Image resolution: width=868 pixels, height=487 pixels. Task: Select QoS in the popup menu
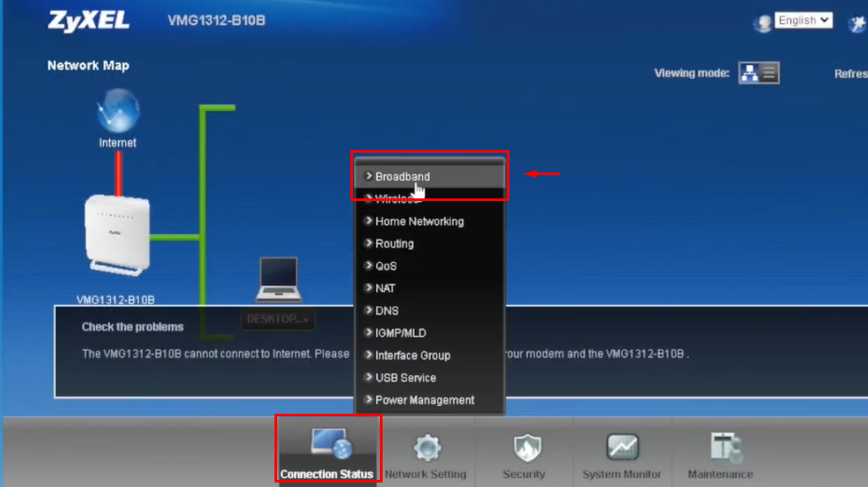(x=385, y=266)
